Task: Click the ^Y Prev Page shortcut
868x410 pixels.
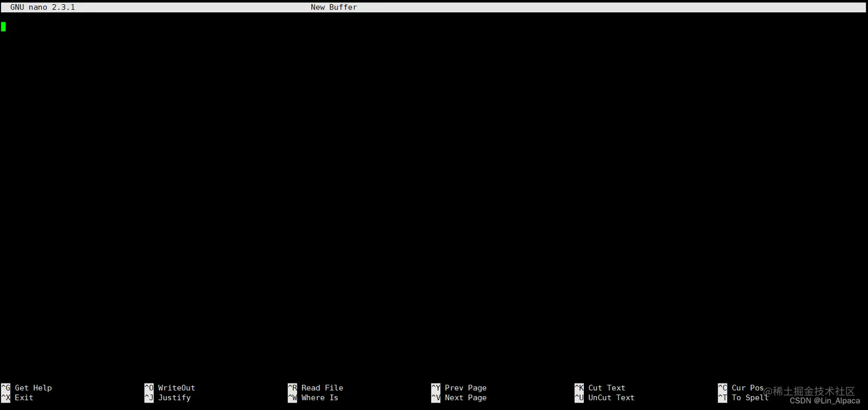Action: (x=459, y=388)
